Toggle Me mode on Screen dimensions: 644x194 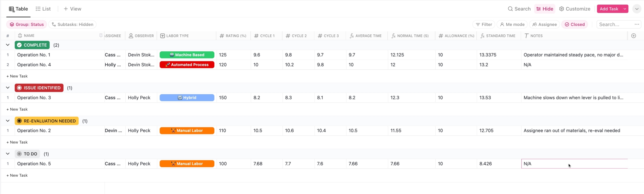512,24
